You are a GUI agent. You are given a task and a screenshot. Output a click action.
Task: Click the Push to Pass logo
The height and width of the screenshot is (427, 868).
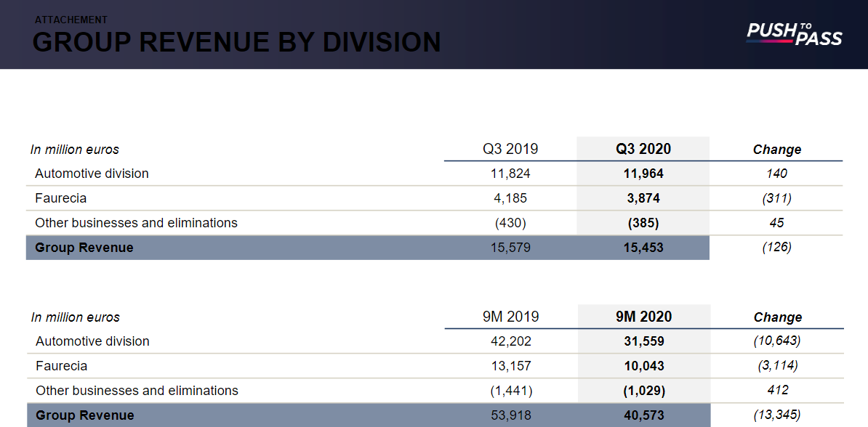[x=794, y=33]
